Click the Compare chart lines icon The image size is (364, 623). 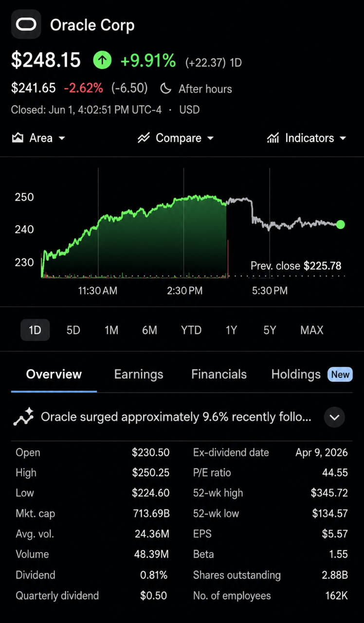coord(144,138)
